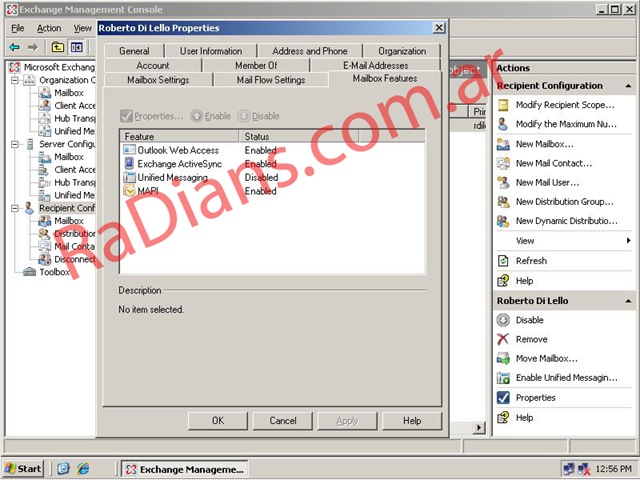The image size is (640, 480).
Task: Select the Outlook Web Access feature icon
Action: click(x=129, y=150)
